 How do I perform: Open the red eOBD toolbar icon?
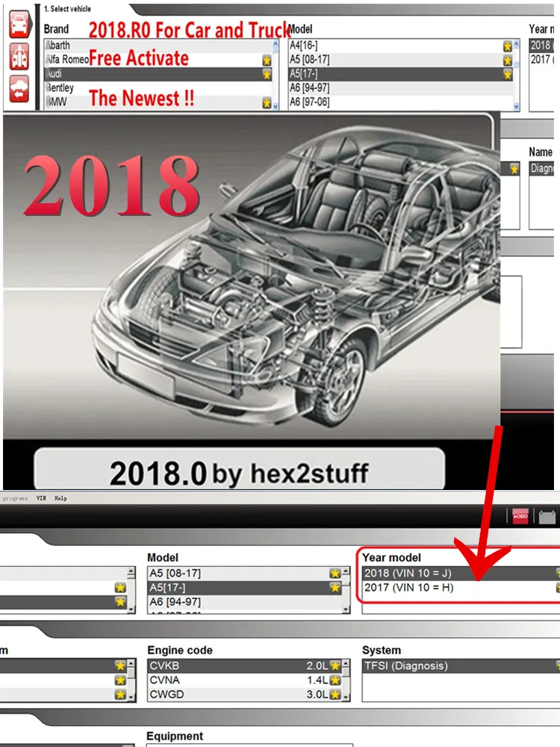[520, 516]
